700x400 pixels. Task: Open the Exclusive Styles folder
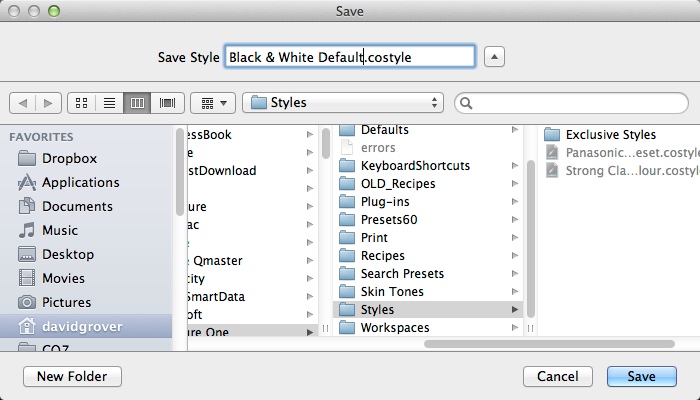620,134
